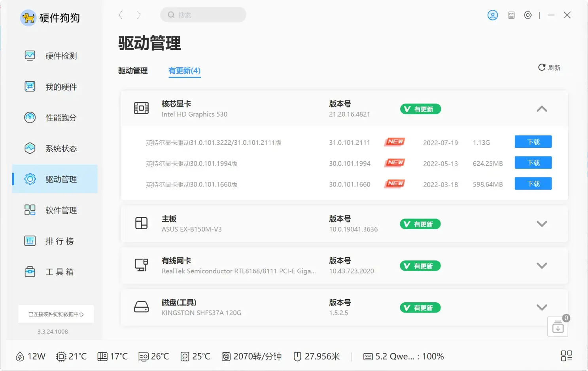This screenshot has width=588, height=371.
Task: Open the user account icon top right
Action: pyautogui.click(x=492, y=15)
